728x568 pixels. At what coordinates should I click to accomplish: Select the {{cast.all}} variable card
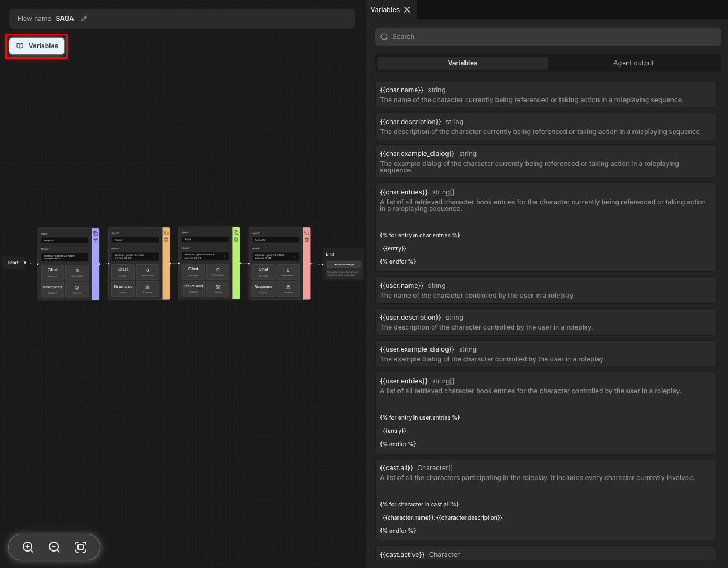546,500
